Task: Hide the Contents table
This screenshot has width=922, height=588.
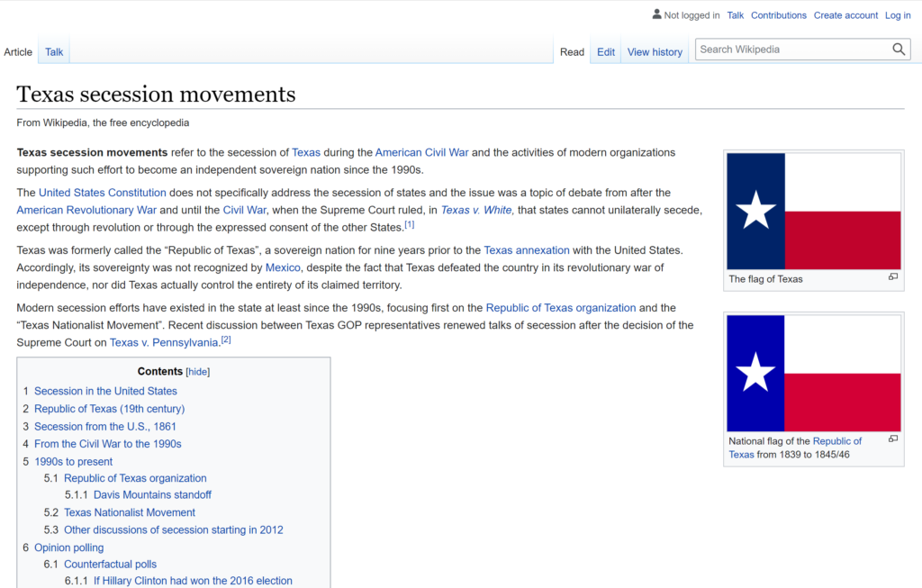Action: [x=197, y=372]
